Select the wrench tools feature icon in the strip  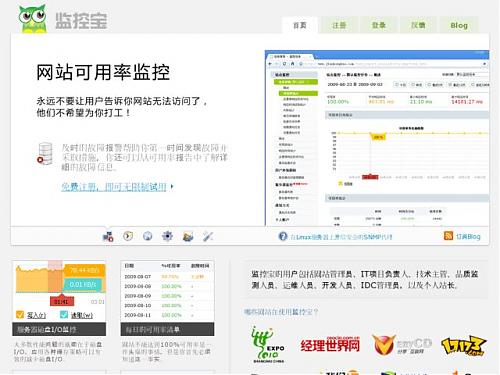pyautogui.click(x=208, y=236)
